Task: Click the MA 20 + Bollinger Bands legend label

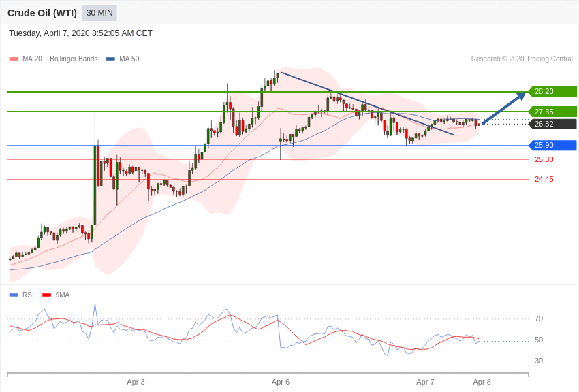Action: click(60, 59)
